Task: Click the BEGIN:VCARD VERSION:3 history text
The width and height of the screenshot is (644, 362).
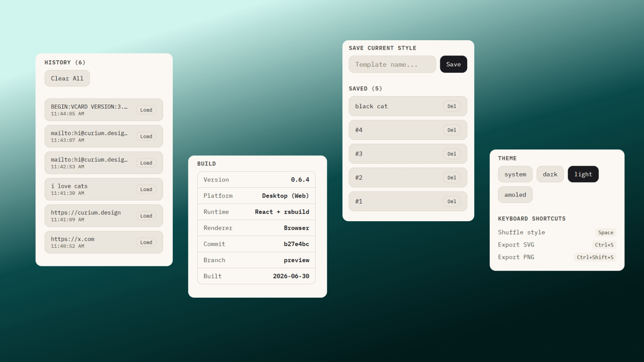Action: pyautogui.click(x=89, y=107)
